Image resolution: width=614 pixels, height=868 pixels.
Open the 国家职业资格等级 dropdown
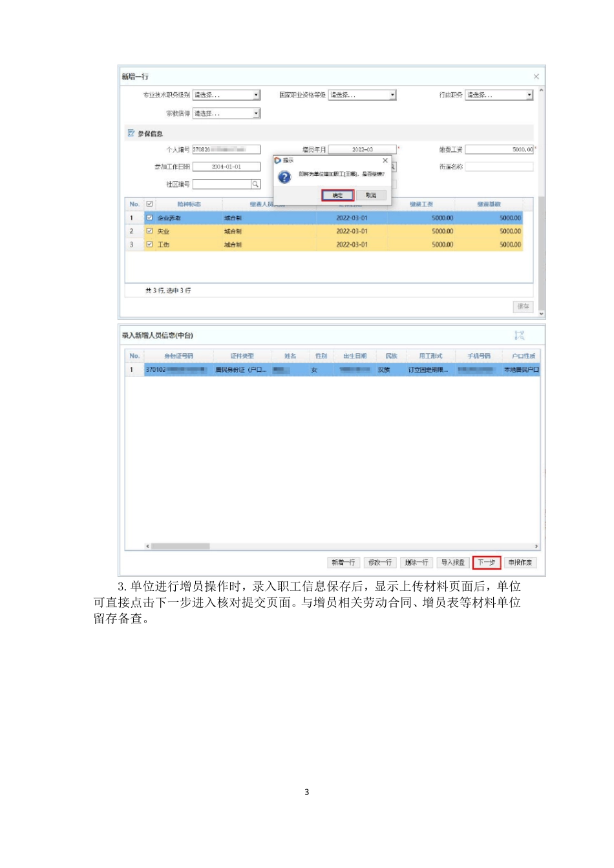(392, 95)
